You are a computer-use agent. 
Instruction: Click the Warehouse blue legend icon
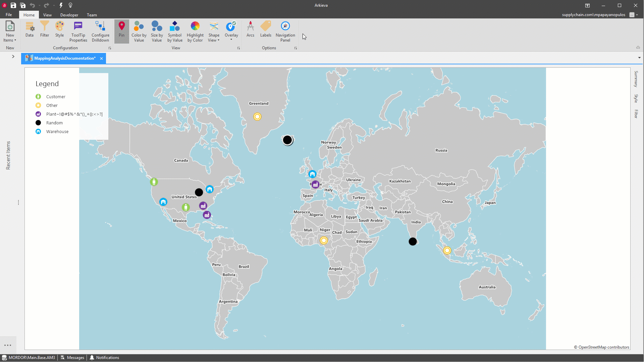[x=38, y=131]
